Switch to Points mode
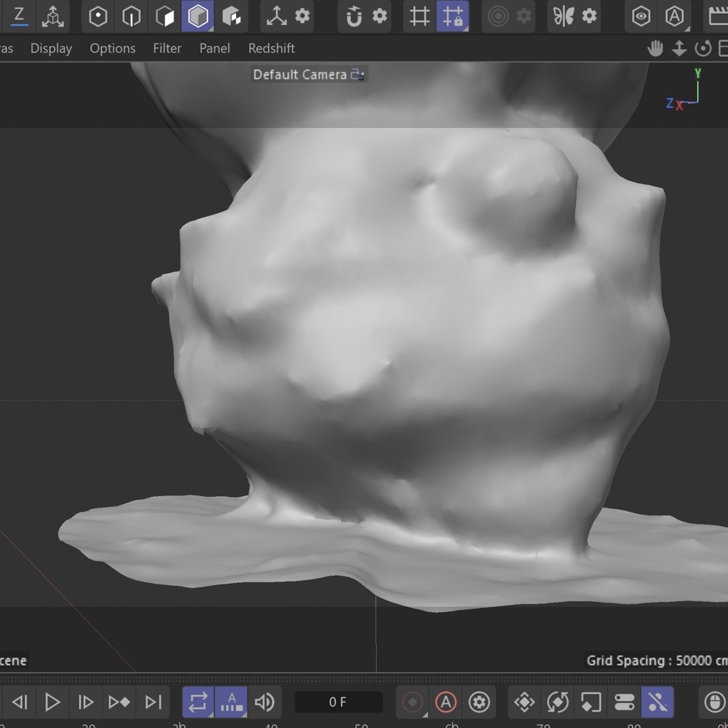728x728 pixels. (98, 16)
